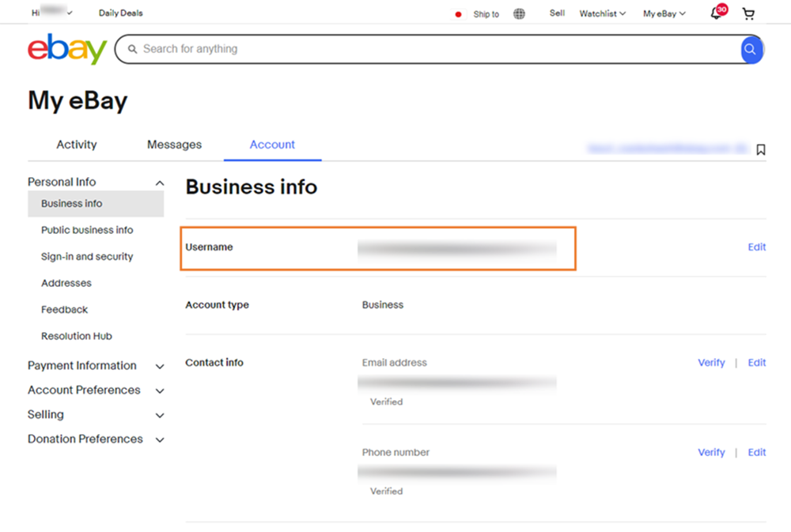Verify the email address
Viewport: 791px width, 532px height.
pos(711,363)
